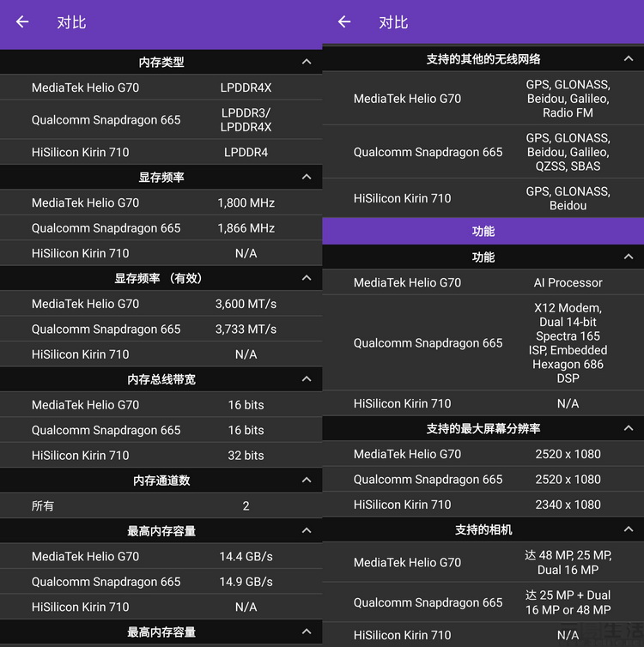644x647 pixels.
Task: Collapse the 支持的相机 section
Action: (x=629, y=529)
